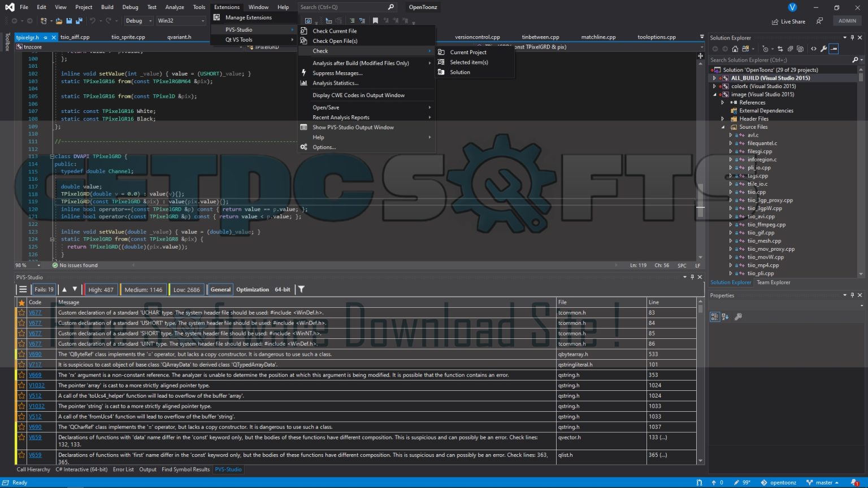Screen dimensions: 868x488
Task: Expand the ALL_BUILD project node
Action: click(715, 78)
